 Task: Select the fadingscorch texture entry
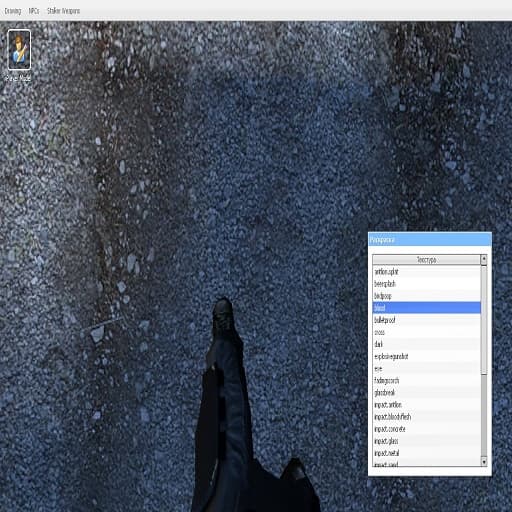[x=426, y=380]
